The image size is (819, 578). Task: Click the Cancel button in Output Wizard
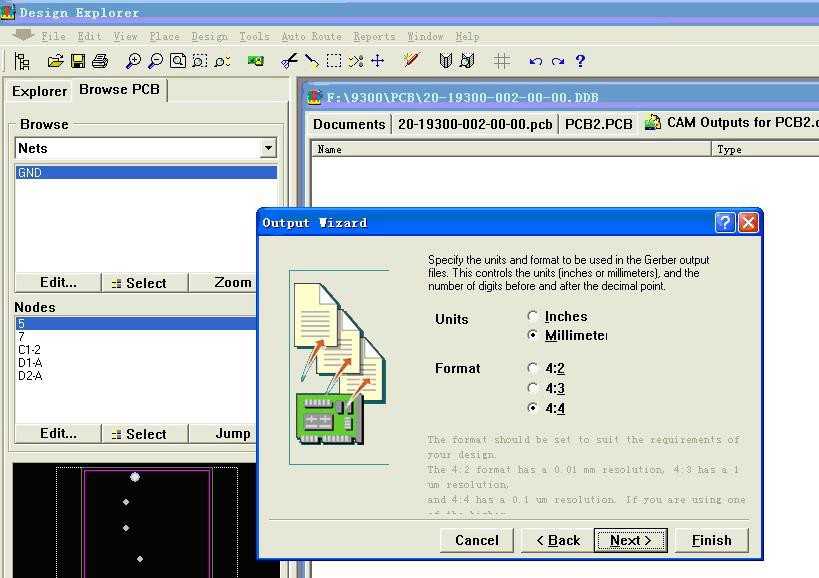pos(477,540)
